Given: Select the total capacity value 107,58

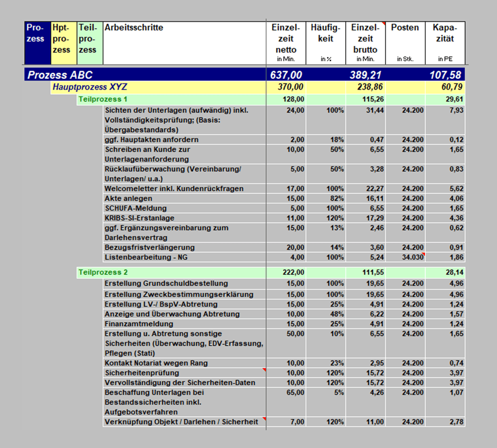Looking at the screenshot, I should [445, 75].
